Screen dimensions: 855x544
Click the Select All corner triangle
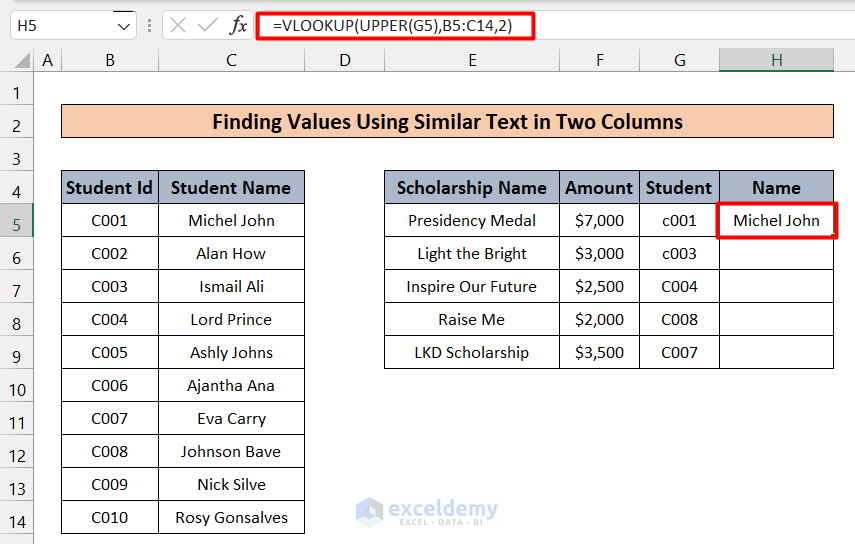[x=21, y=59]
